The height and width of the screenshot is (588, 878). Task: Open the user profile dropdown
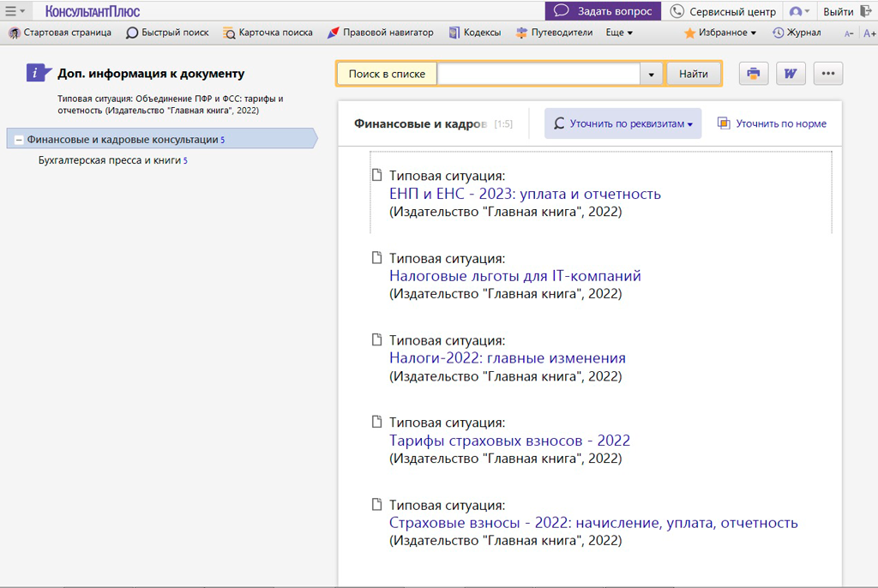799,11
